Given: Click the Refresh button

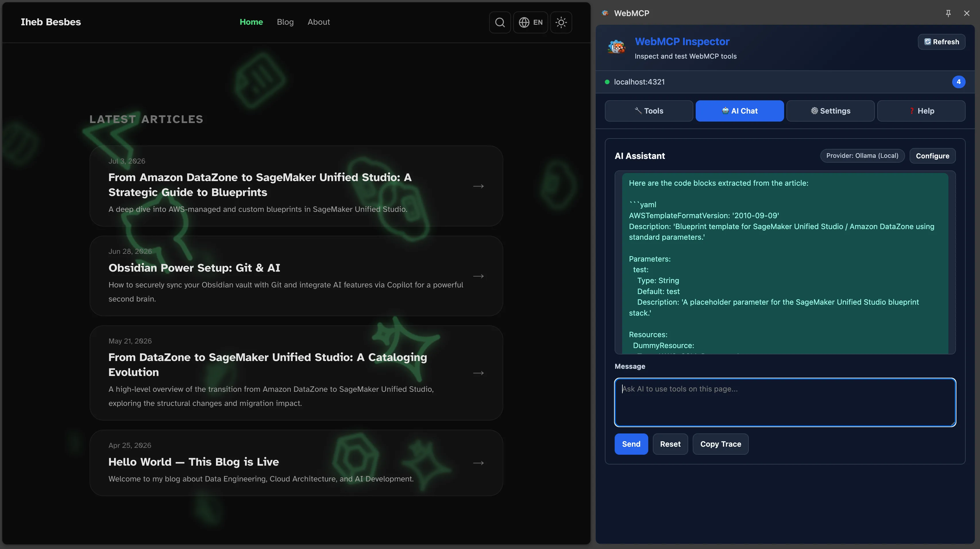Looking at the screenshot, I should point(941,42).
